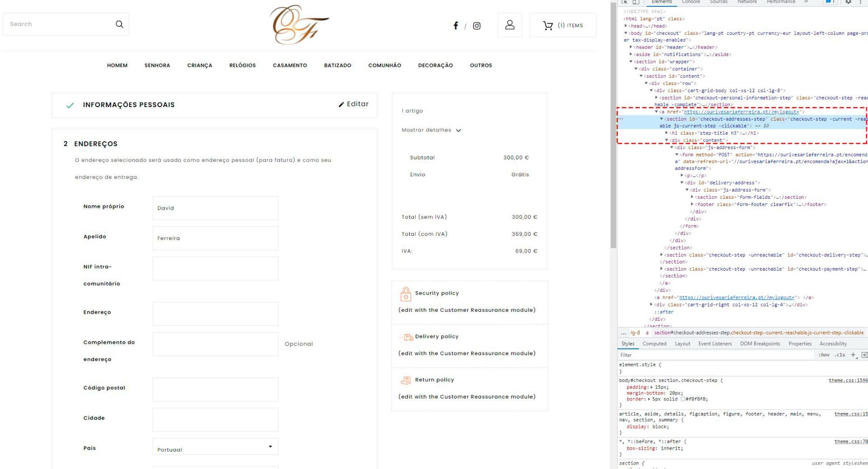Open the CASAMENTO menu
This screenshot has height=469, width=868.
click(290, 66)
